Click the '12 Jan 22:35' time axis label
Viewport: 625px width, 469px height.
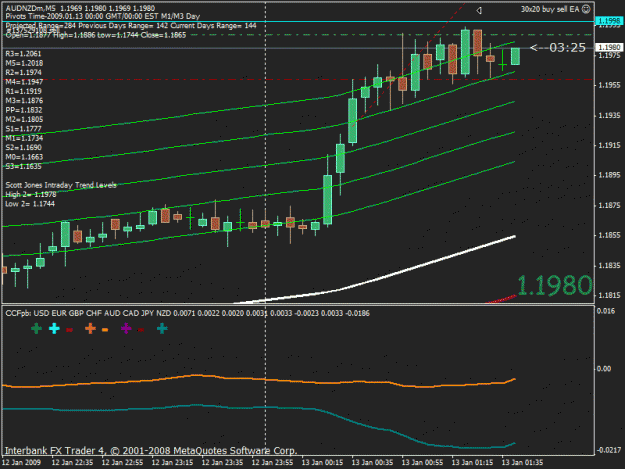click(72, 463)
